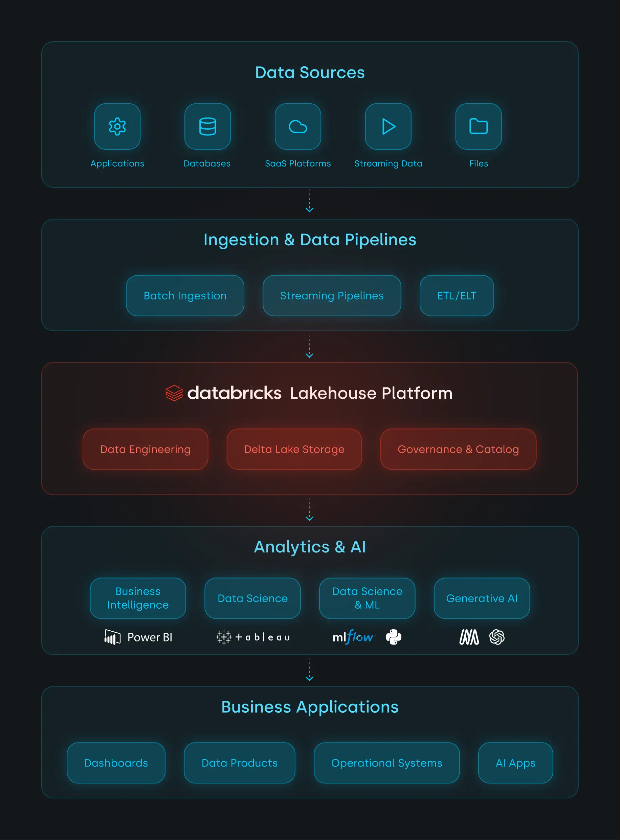The width and height of the screenshot is (620, 840).
Task: Open the Batch Ingestion box
Action: pyautogui.click(x=185, y=295)
